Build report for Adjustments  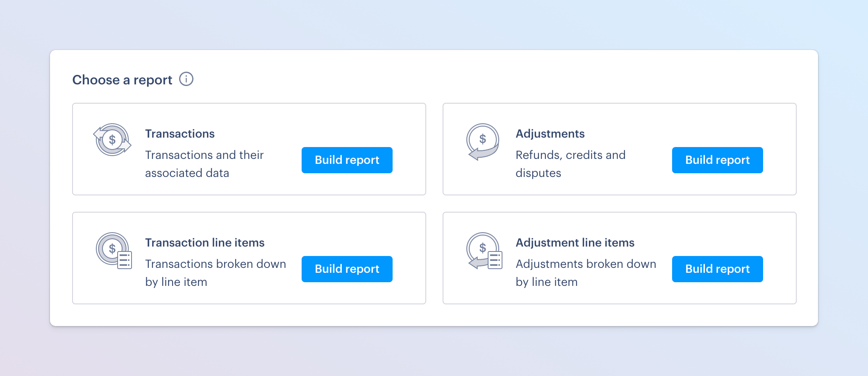pyautogui.click(x=717, y=160)
